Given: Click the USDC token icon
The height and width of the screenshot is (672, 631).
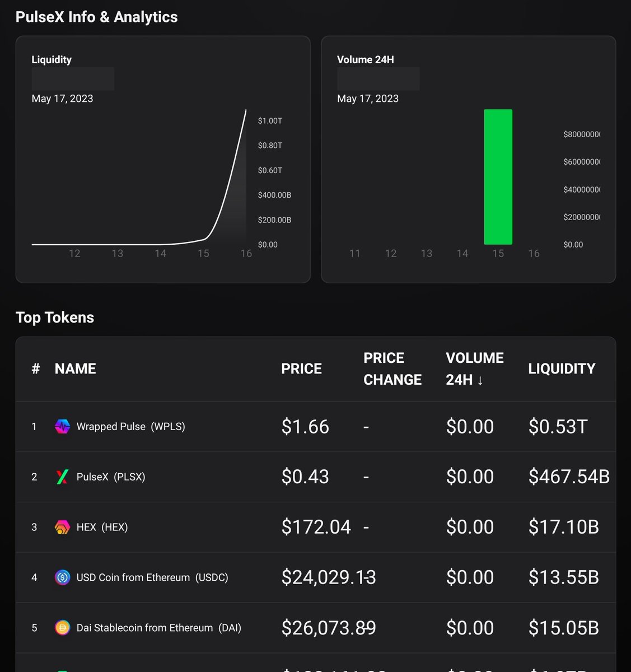Looking at the screenshot, I should (62, 577).
